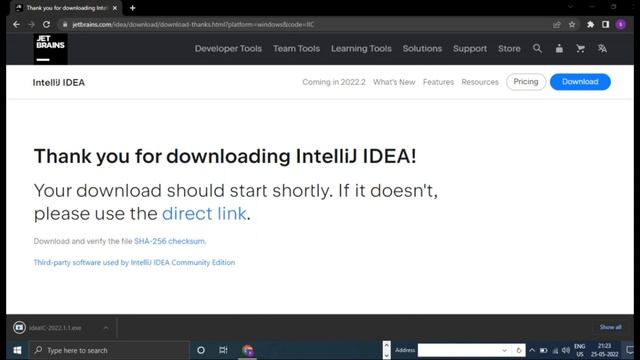Open the Team Tools menu
Screen dimensions: 640x360
click(296, 49)
